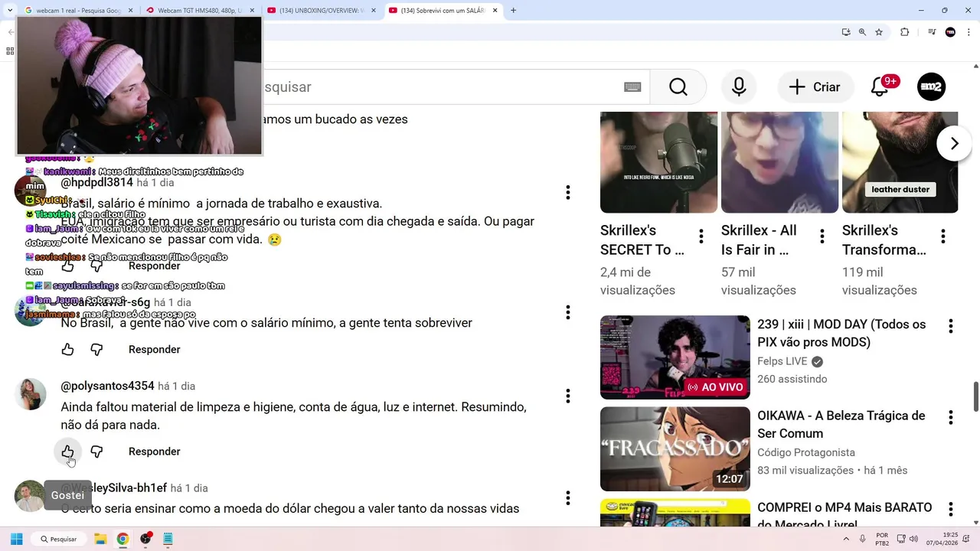Image resolution: width=980 pixels, height=551 pixels.
Task: Open Chrome extensions puzzle icon
Action: pyautogui.click(x=905, y=32)
